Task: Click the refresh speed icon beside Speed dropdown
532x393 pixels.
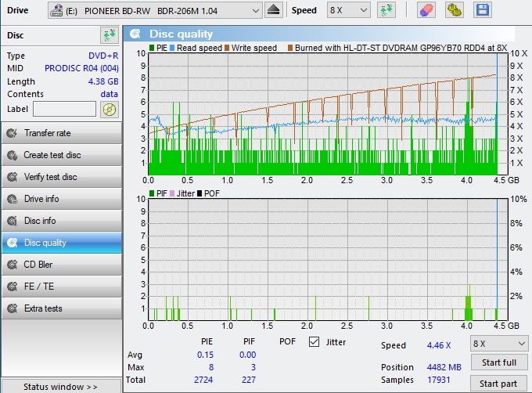Action: click(386, 10)
